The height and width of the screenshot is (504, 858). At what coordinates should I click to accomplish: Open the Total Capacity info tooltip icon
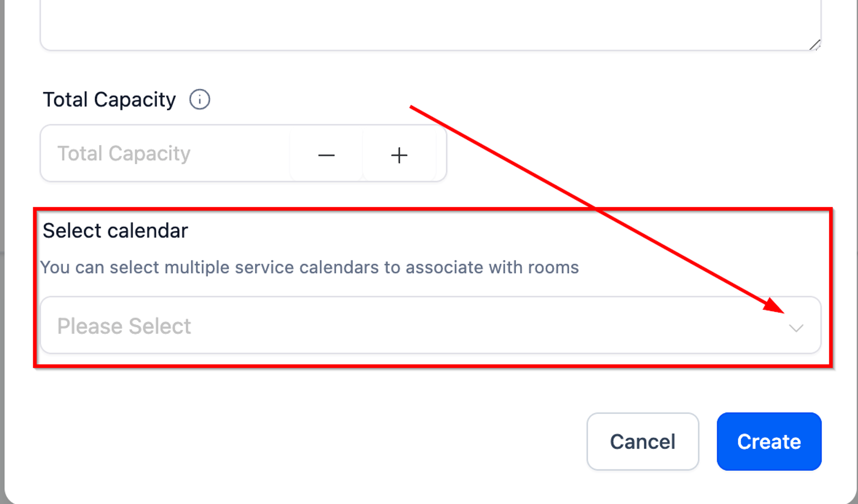[x=199, y=100]
